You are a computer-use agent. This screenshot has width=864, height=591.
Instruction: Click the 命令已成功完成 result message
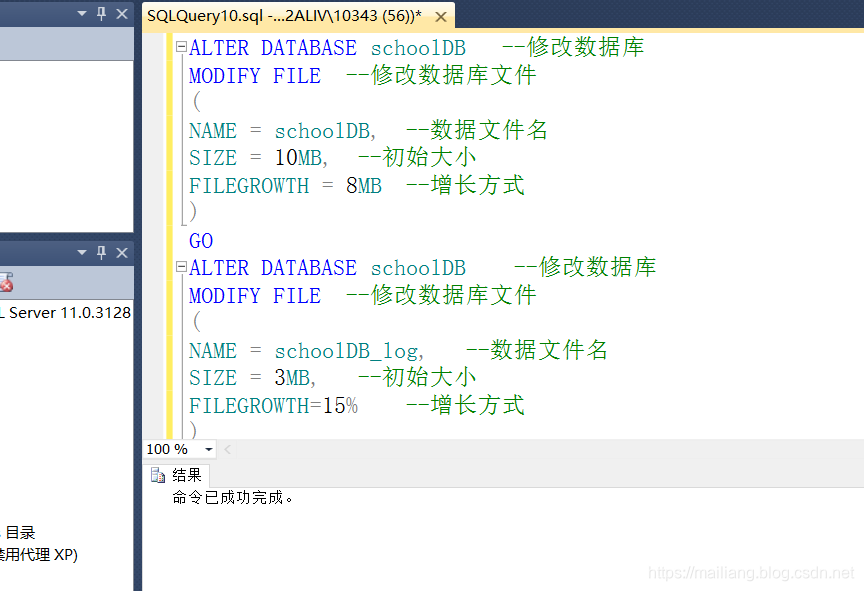pyautogui.click(x=233, y=498)
